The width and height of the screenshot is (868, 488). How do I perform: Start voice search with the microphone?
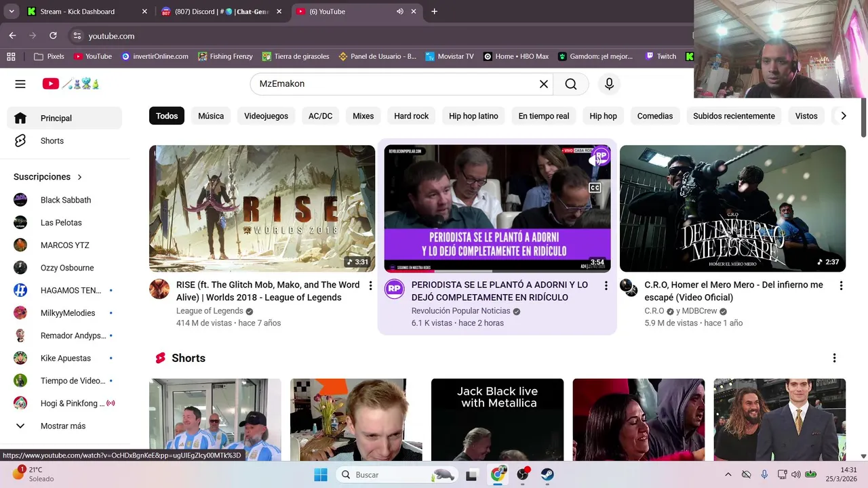[x=609, y=84]
